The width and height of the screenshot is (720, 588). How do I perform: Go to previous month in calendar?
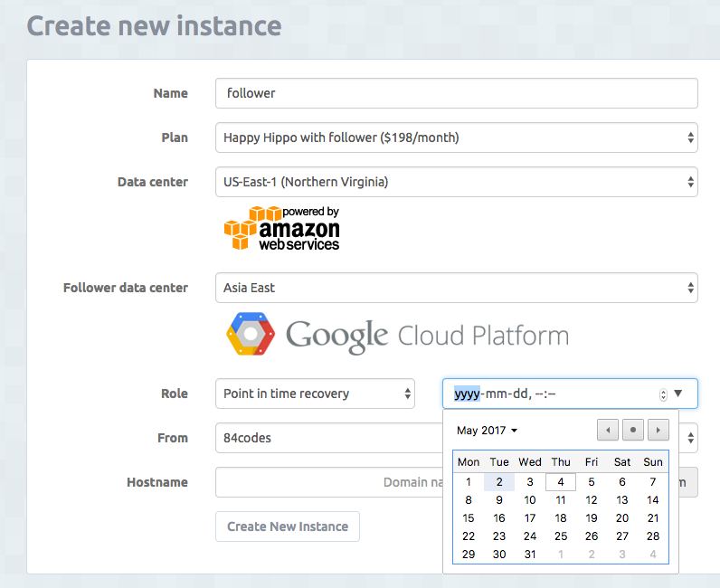click(x=608, y=431)
